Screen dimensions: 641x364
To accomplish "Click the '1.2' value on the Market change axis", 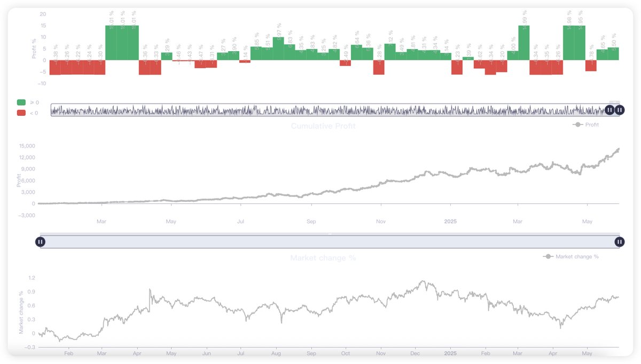I will tap(32, 278).
